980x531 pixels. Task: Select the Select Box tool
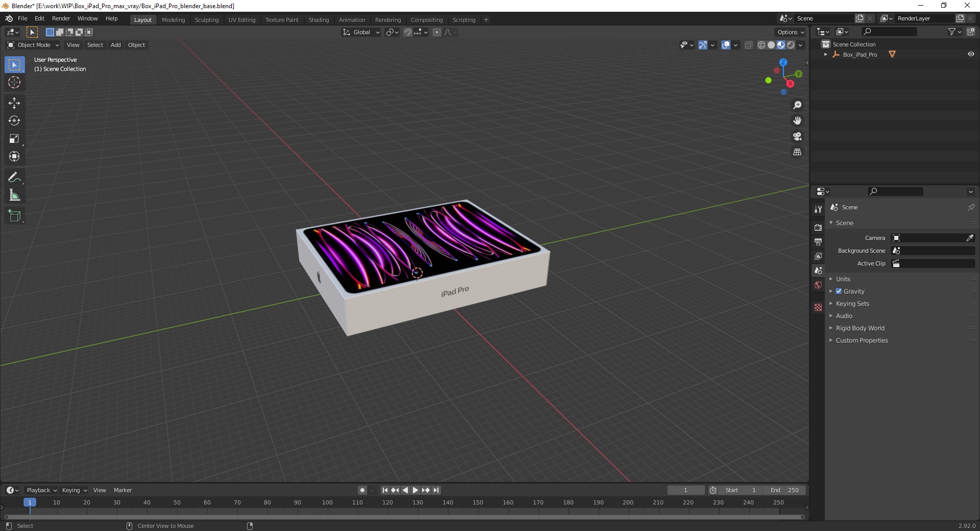coord(14,65)
